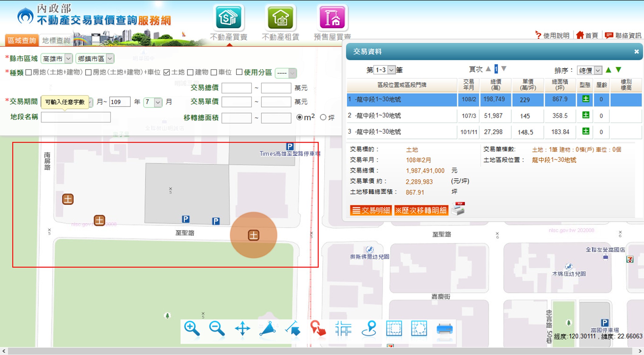Sort ascending with green up arrow
Screen dimensions: 644x355
coord(608,70)
